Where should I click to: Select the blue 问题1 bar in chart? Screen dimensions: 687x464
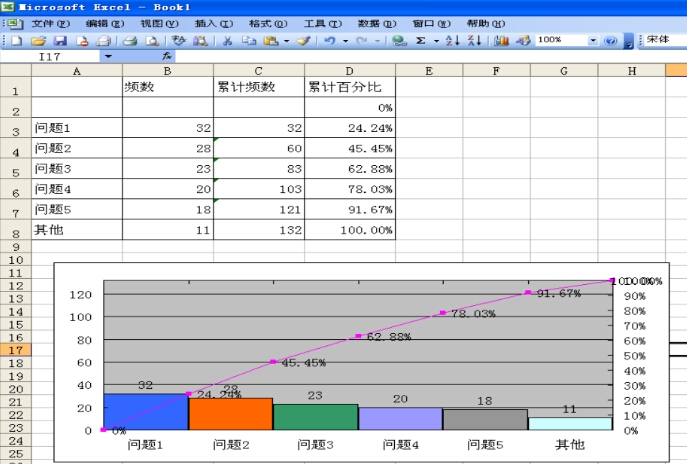coord(145,411)
